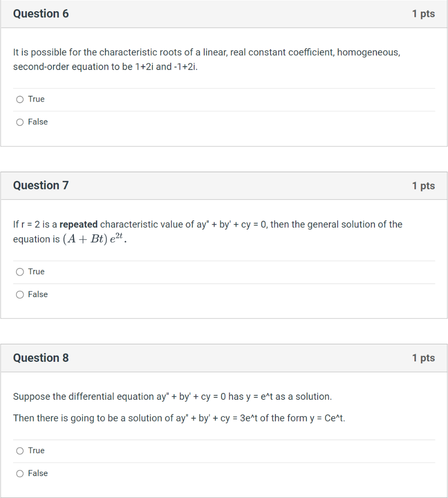Click the characteristic roots question text
This screenshot has height=498, width=448.
point(208,59)
